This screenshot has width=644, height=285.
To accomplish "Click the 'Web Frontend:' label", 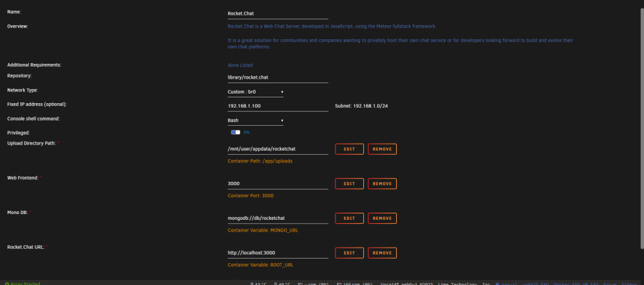I will click(23, 178).
